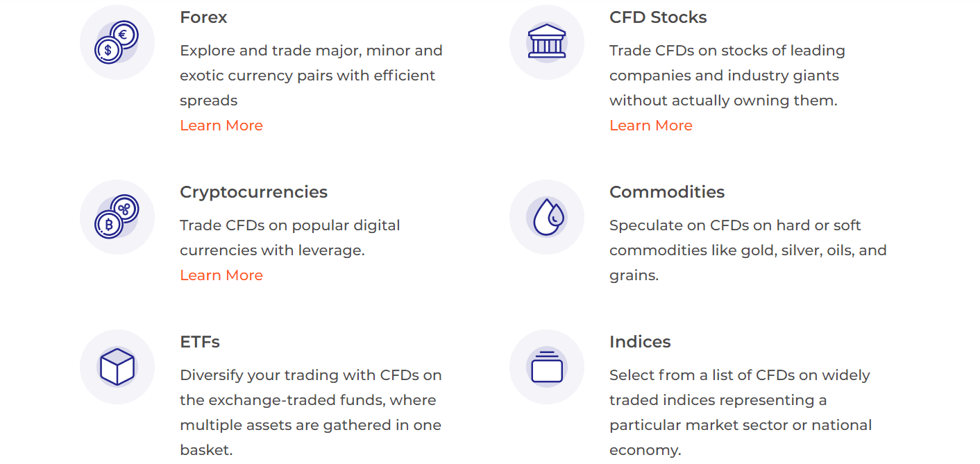Screen dimensions: 980x464
Task: Click the Commodities heading
Action: (x=667, y=192)
